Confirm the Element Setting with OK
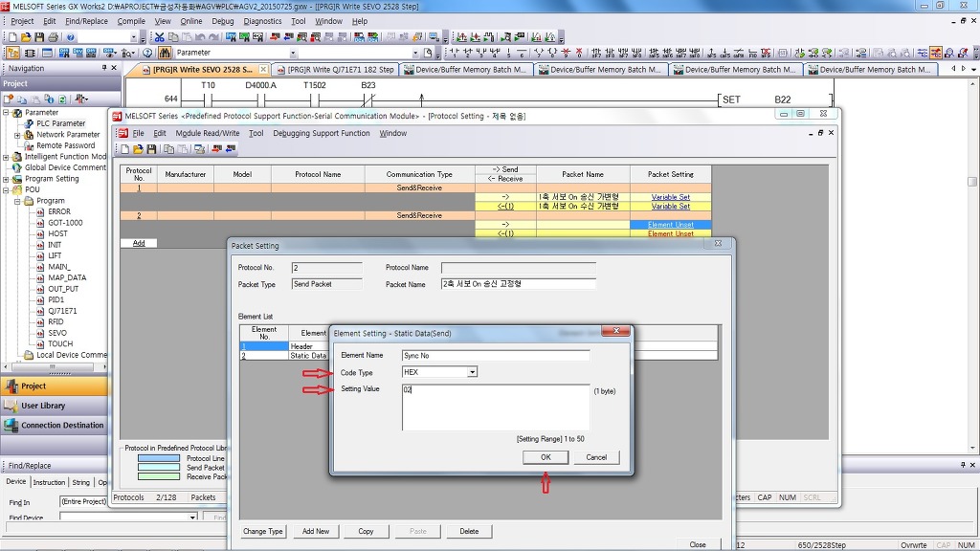The width and height of the screenshot is (980, 551). (x=546, y=457)
